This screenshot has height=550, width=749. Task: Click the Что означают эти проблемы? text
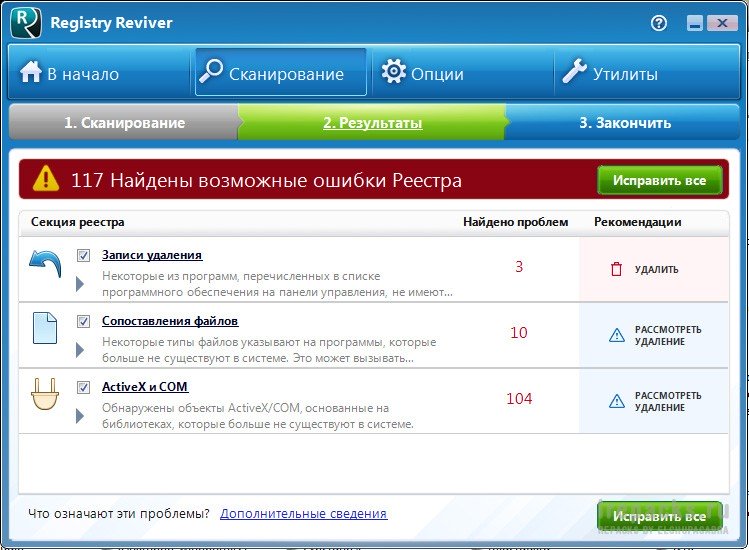118,514
